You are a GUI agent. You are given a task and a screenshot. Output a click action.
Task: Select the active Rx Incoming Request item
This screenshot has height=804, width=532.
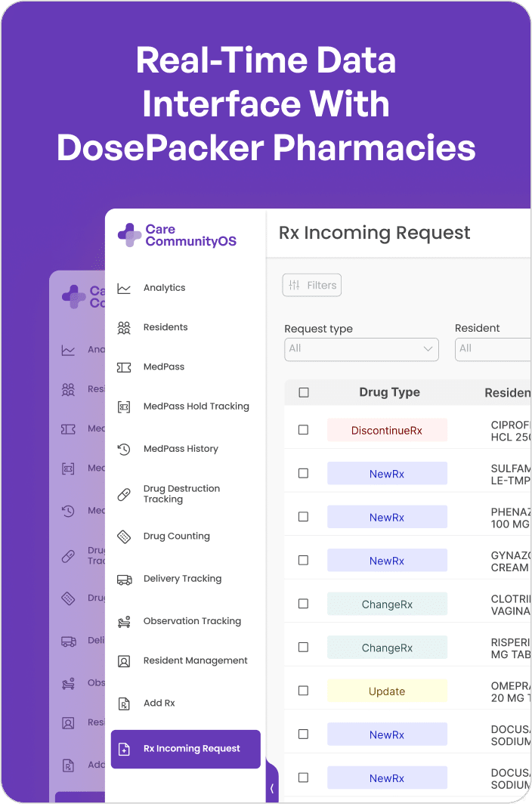click(x=186, y=749)
